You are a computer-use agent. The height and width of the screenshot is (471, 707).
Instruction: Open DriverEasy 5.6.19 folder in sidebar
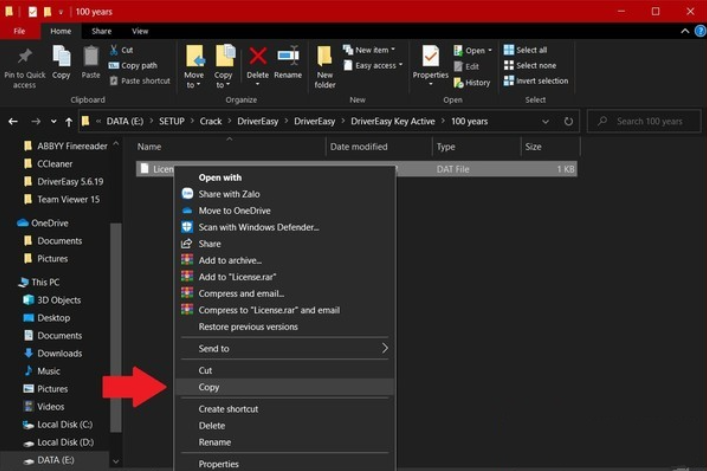click(x=63, y=182)
